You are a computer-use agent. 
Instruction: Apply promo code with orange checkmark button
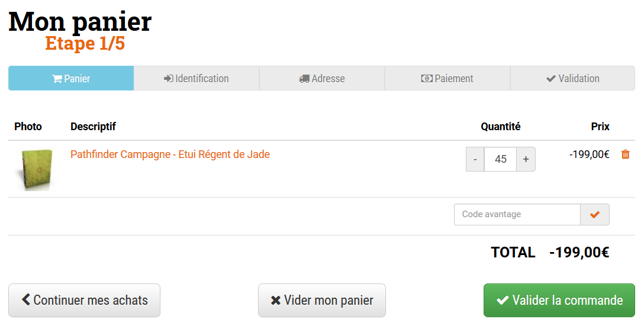[595, 215]
